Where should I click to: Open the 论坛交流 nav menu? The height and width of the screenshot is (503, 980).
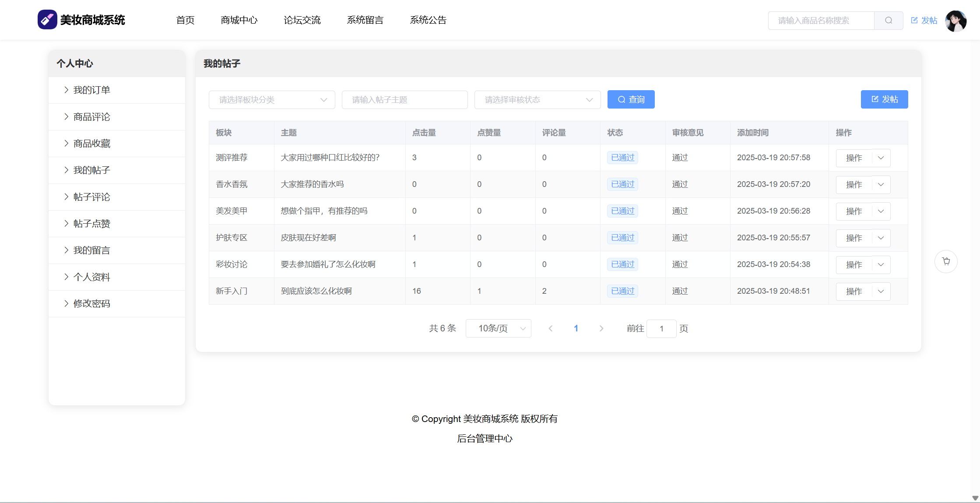point(302,20)
